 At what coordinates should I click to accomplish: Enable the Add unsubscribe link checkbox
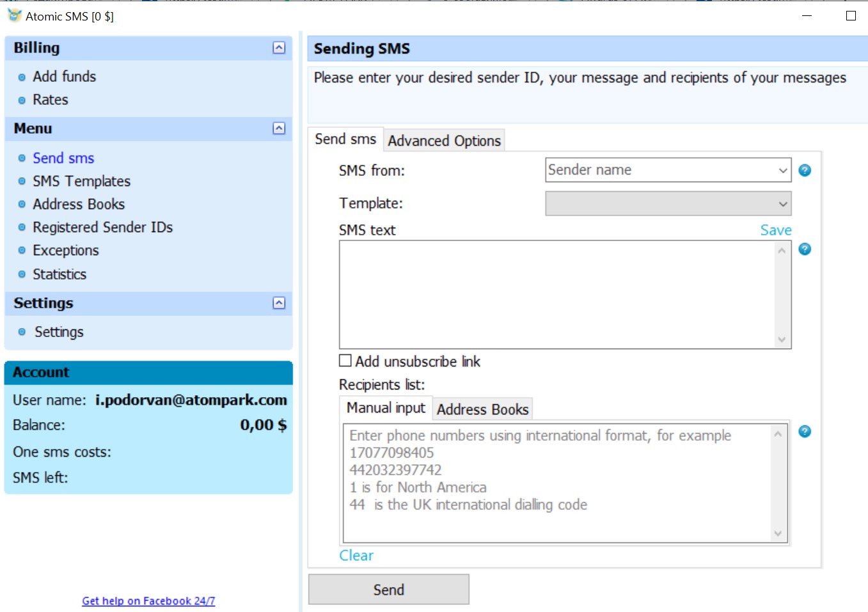345,361
